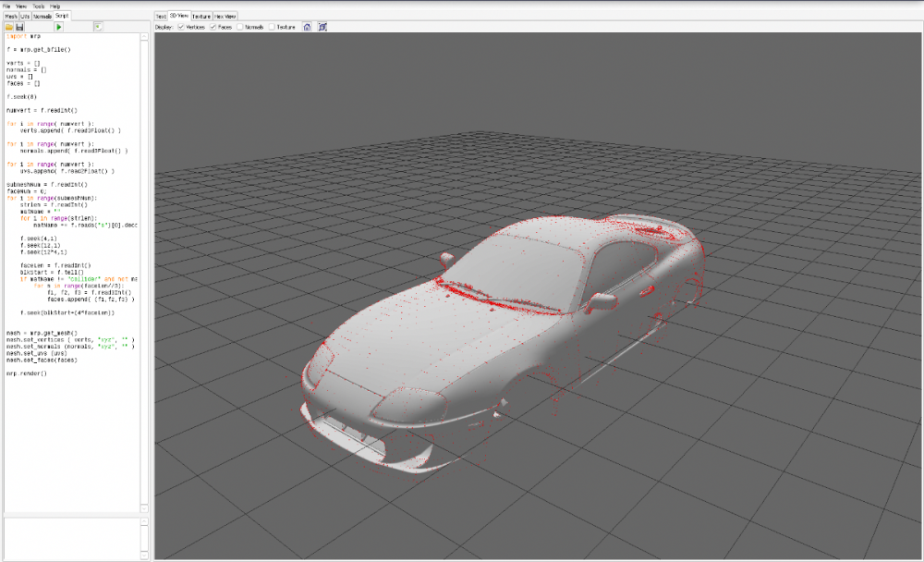Viewport: 924px width, 562px height.
Task: Place cursor on 'submeshNum = f.readInt()' line
Action: pos(46,185)
